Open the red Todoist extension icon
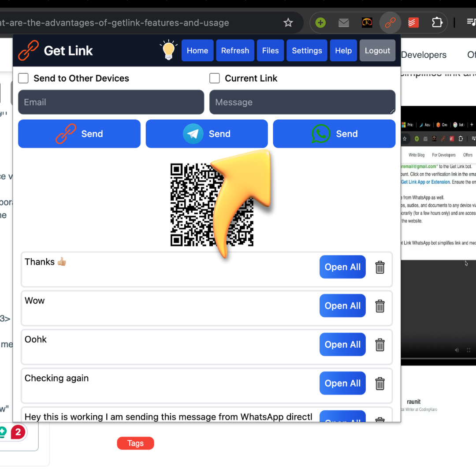Image resolution: width=476 pixels, height=476 pixels. pyautogui.click(x=413, y=22)
